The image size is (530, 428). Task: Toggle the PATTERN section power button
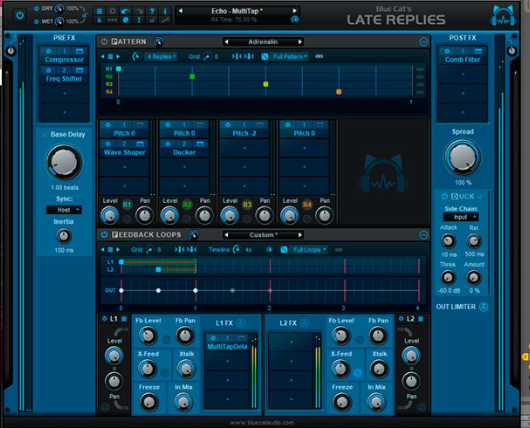pos(104,42)
